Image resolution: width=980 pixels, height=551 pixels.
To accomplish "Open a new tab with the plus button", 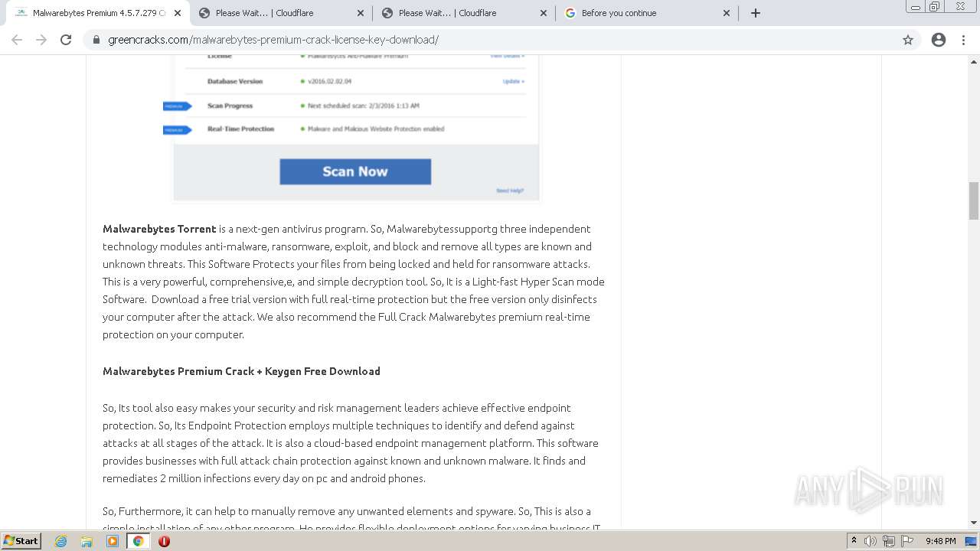I will point(756,13).
